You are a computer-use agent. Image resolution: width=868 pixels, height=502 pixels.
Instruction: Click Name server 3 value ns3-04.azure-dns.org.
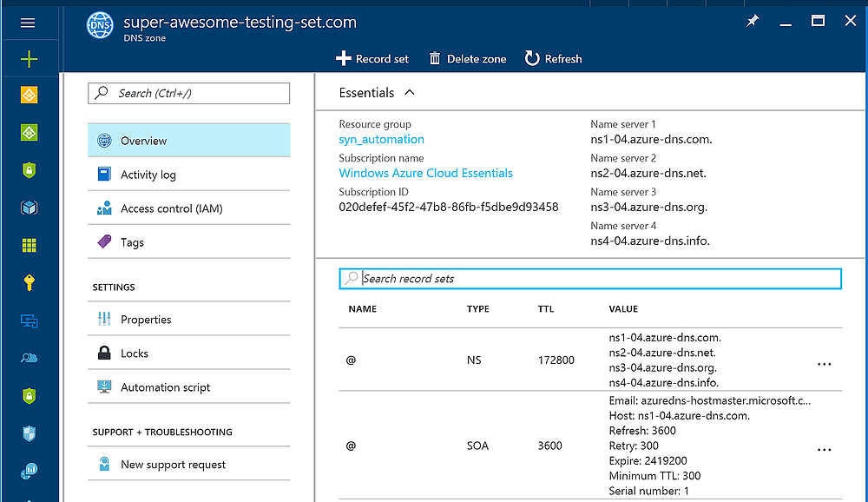[x=648, y=207]
